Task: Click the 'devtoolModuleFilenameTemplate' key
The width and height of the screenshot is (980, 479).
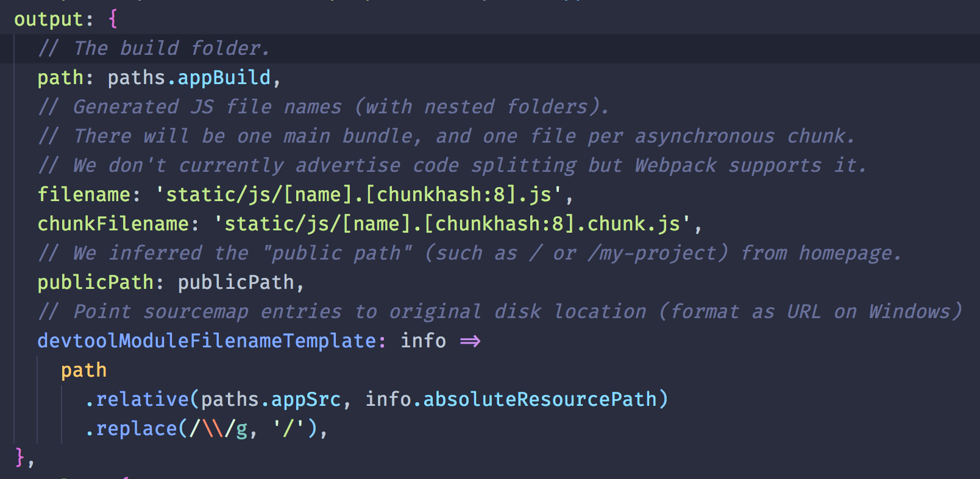Action: pyautogui.click(x=206, y=341)
